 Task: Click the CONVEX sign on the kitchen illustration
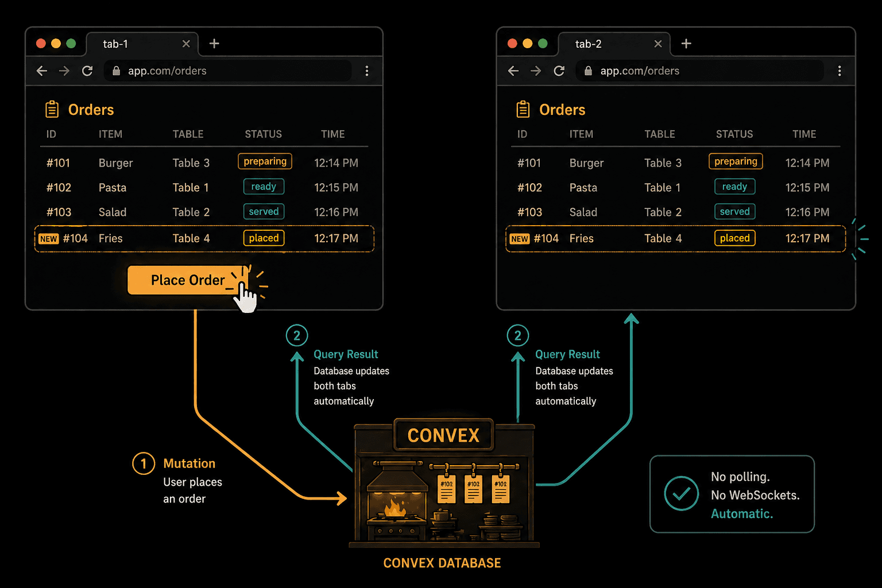click(443, 435)
